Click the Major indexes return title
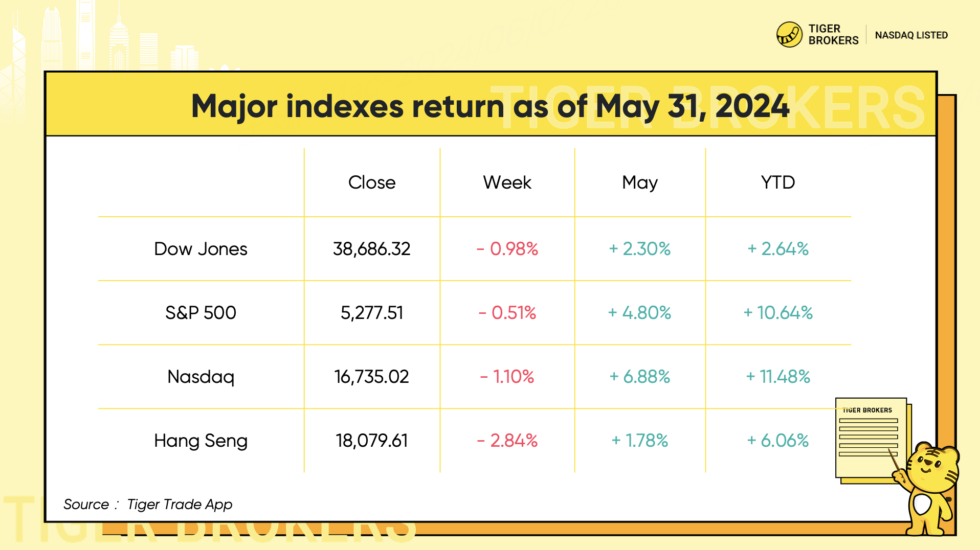Viewport: 980px width, 550px height. point(490,106)
